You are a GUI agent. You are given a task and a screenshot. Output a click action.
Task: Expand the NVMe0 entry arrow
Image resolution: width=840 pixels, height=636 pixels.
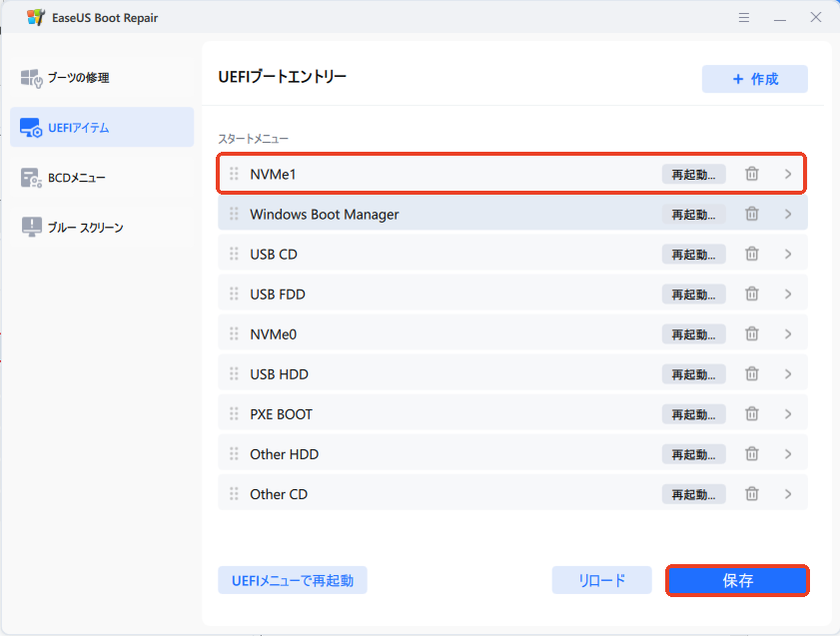click(x=788, y=333)
